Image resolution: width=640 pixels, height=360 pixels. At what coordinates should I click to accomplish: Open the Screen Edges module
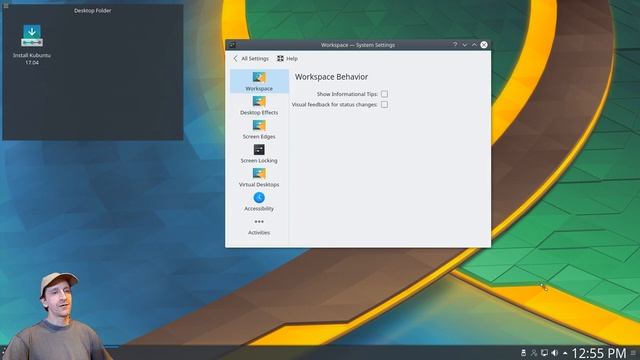click(x=259, y=129)
